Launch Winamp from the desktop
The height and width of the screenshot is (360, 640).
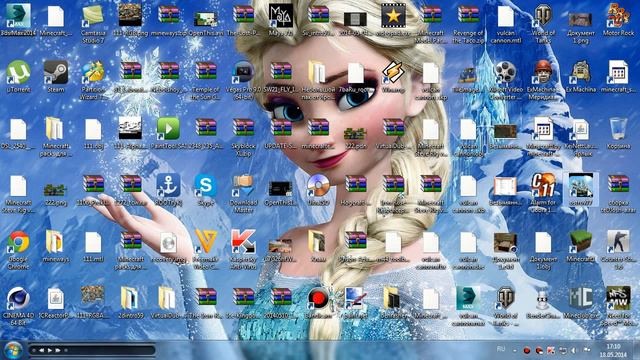[x=393, y=77]
